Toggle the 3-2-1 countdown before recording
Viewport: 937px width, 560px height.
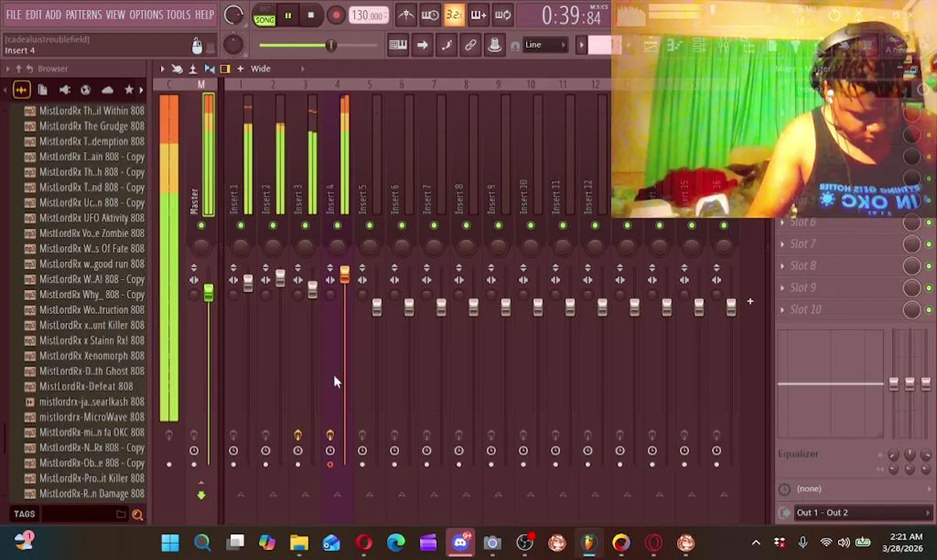pyautogui.click(x=454, y=15)
